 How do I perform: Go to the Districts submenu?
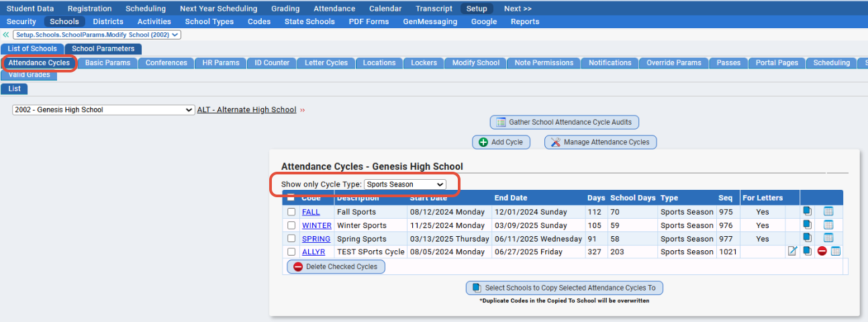(x=108, y=21)
